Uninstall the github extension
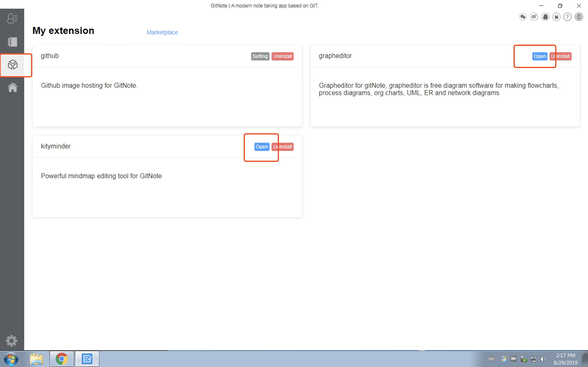This screenshot has height=367, width=588. (x=282, y=56)
